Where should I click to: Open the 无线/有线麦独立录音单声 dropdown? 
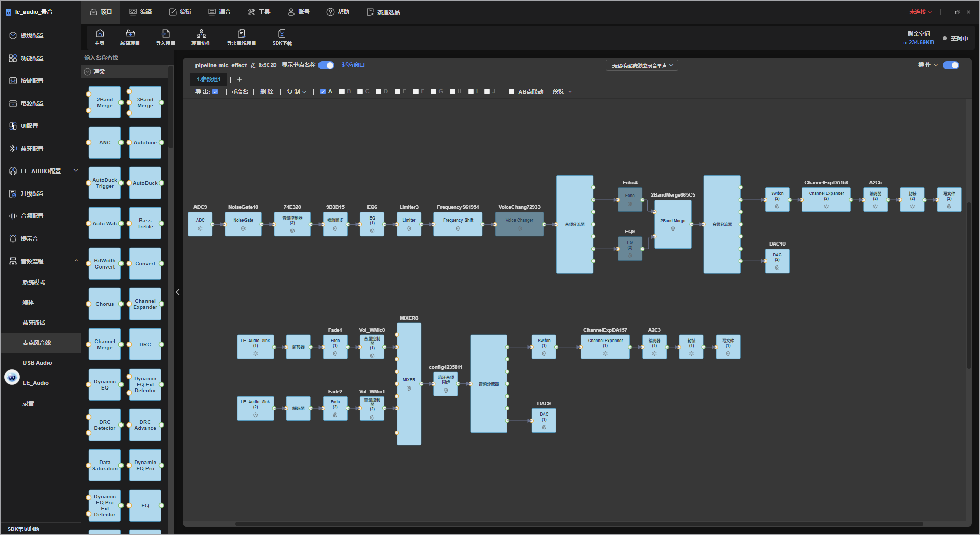pos(642,65)
